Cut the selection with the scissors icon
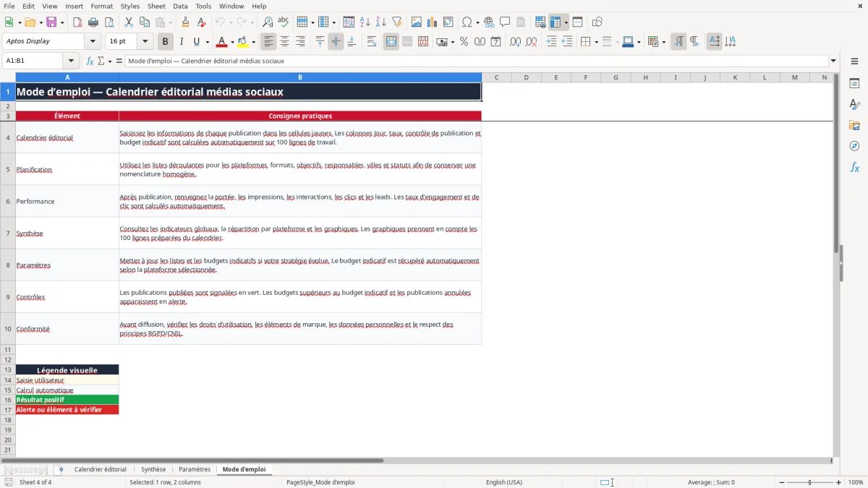Screen dimensions: 868x488 click(128, 22)
